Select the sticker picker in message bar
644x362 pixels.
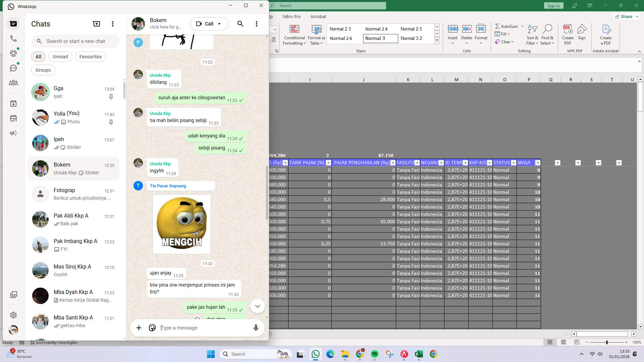tap(152, 327)
